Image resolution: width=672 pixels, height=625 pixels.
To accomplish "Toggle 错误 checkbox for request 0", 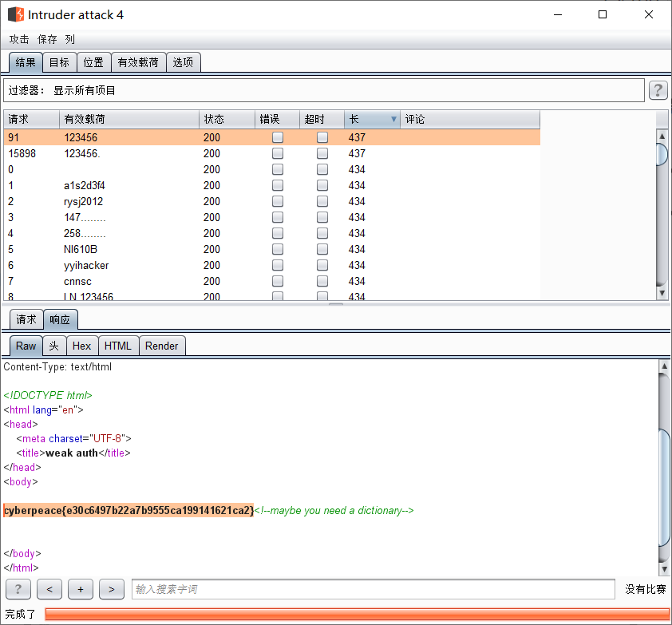I will click(278, 169).
